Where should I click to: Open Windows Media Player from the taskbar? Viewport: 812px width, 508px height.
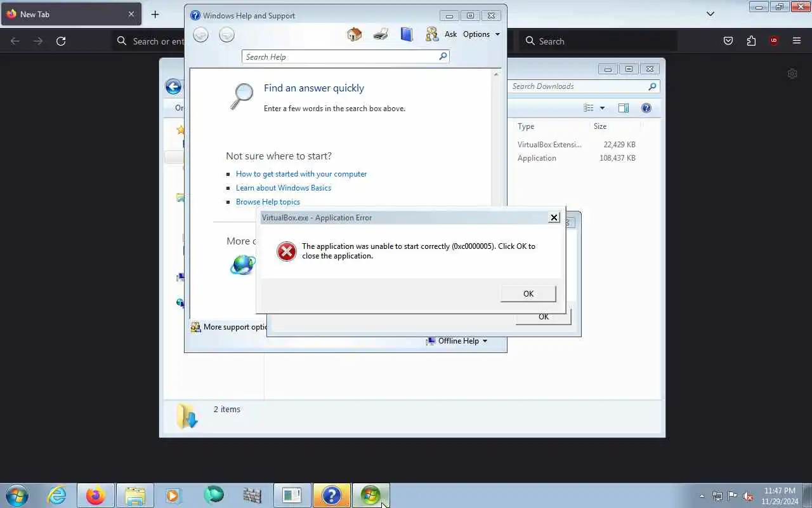point(174,495)
